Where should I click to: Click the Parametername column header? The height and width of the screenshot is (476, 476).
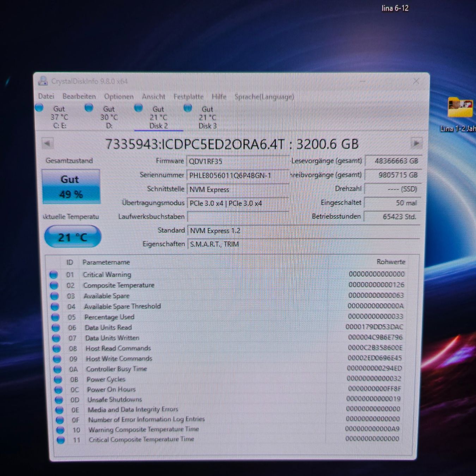(x=106, y=262)
